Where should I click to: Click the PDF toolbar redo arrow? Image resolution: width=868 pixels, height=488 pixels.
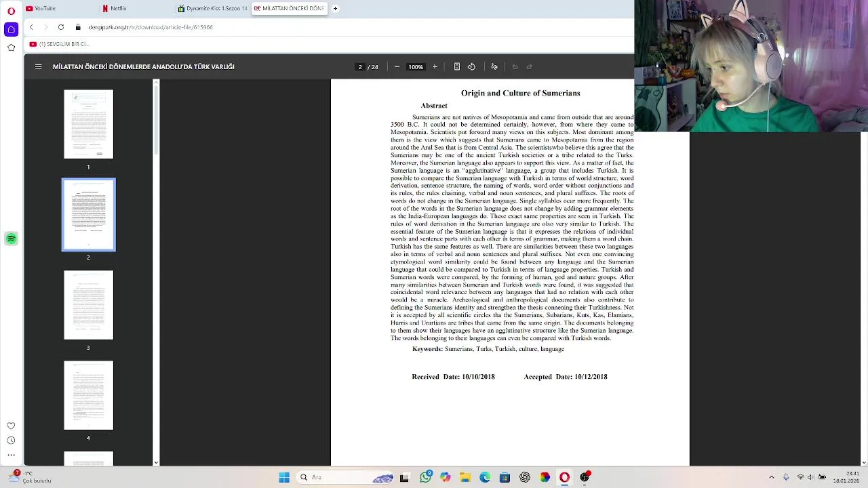pos(530,66)
